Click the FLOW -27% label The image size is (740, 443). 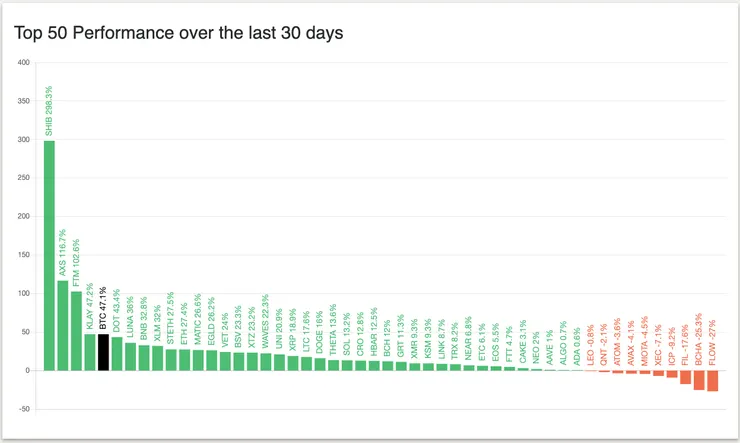point(712,342)
